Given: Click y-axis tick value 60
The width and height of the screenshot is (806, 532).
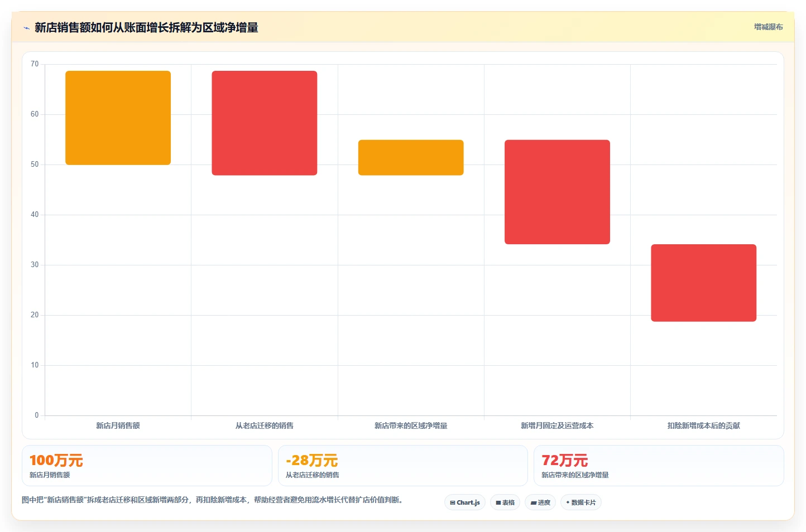Looking at the screenshot, I should click(x=35, y=114).
